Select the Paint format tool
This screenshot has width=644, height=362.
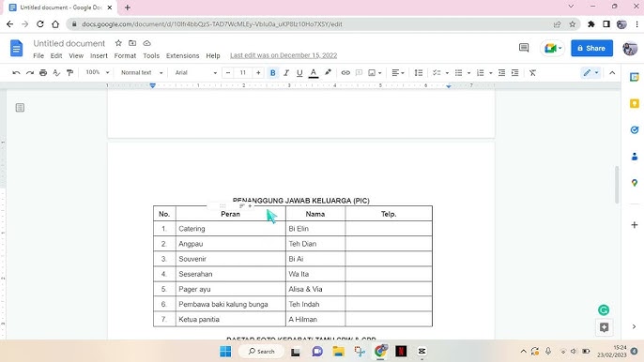(x=69, y=72)
